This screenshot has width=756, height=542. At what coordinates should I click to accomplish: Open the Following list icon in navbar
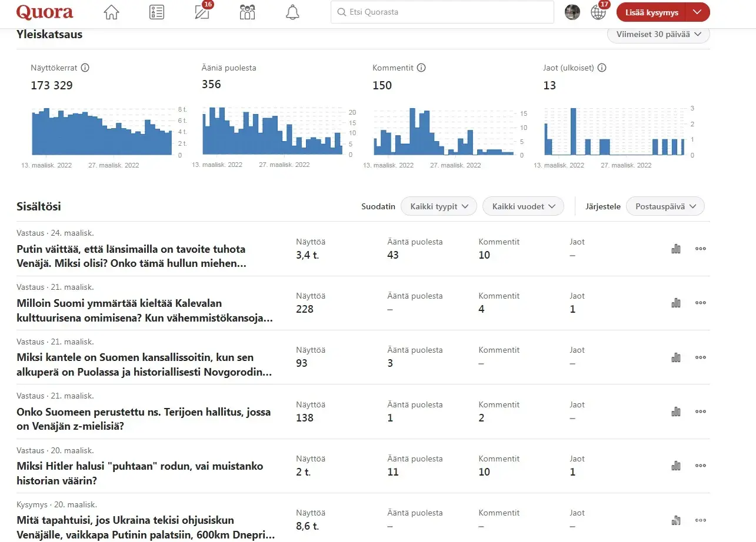(x=156, y=12)
